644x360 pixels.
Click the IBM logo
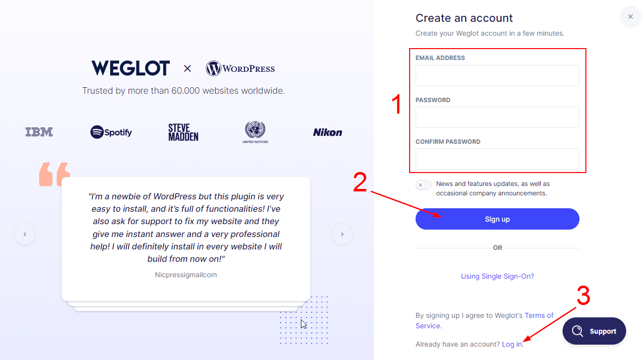(x=39, y=132)
